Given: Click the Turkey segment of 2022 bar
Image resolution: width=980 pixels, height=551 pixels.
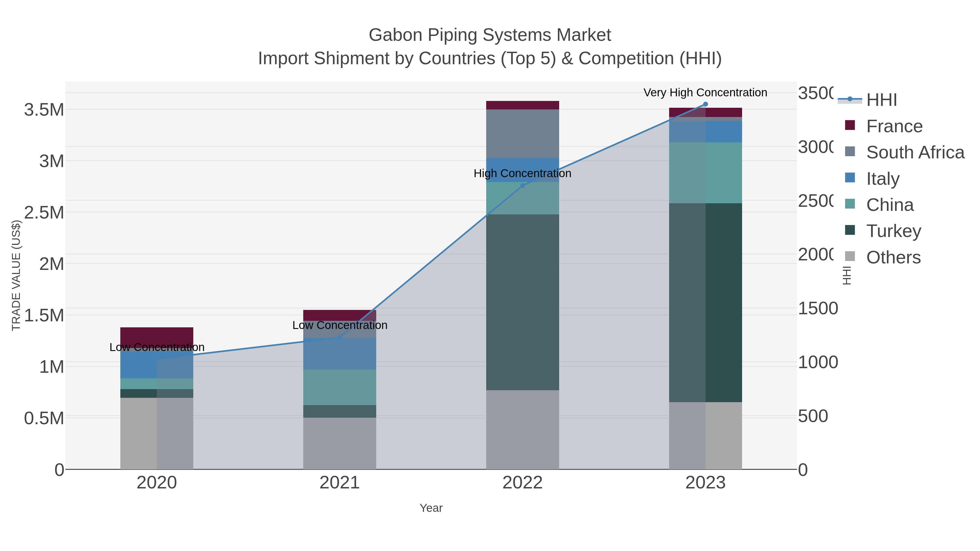Looking at the screenshot, I should point(522,302).
